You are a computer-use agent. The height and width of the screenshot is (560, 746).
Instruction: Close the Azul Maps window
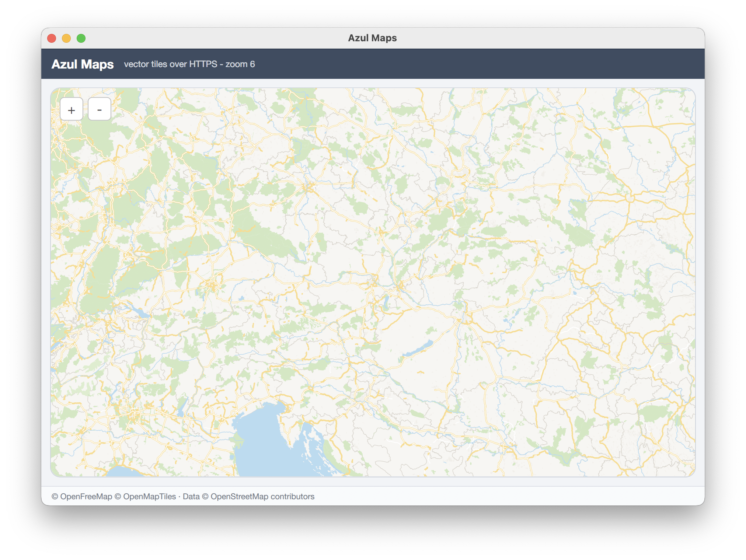click(x=52, y=38)
